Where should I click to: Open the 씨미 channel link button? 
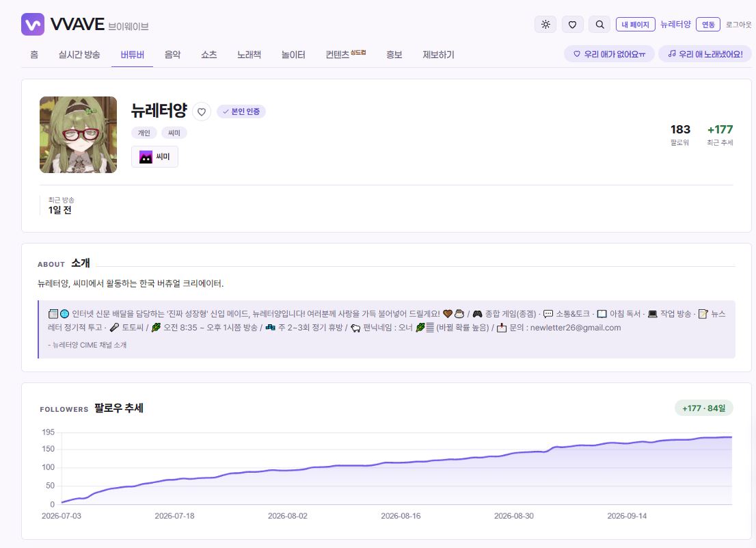click(x=154, y=157)
